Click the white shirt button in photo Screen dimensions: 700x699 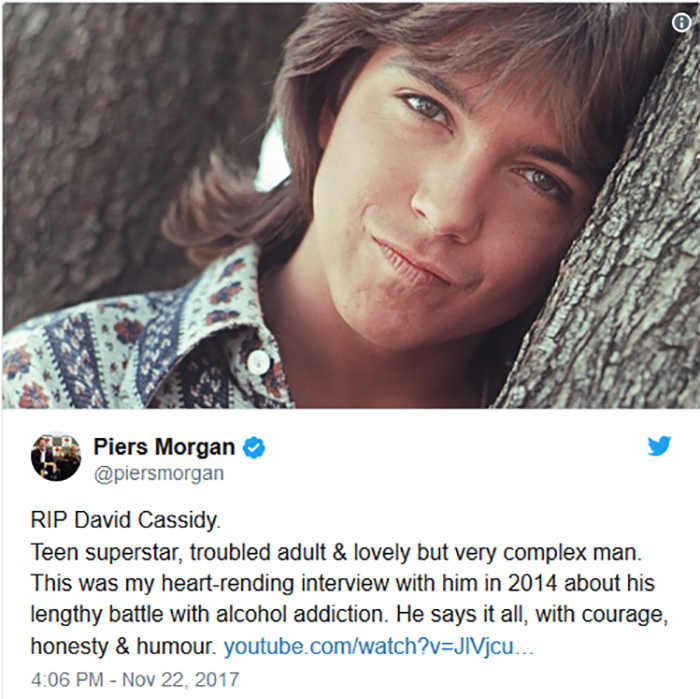point(258,361)
